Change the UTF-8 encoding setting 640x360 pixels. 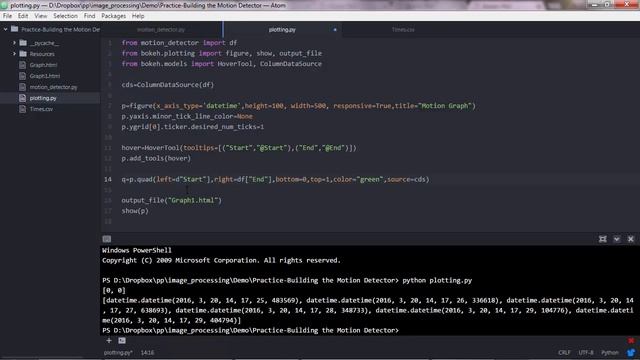tap(586, 352)
